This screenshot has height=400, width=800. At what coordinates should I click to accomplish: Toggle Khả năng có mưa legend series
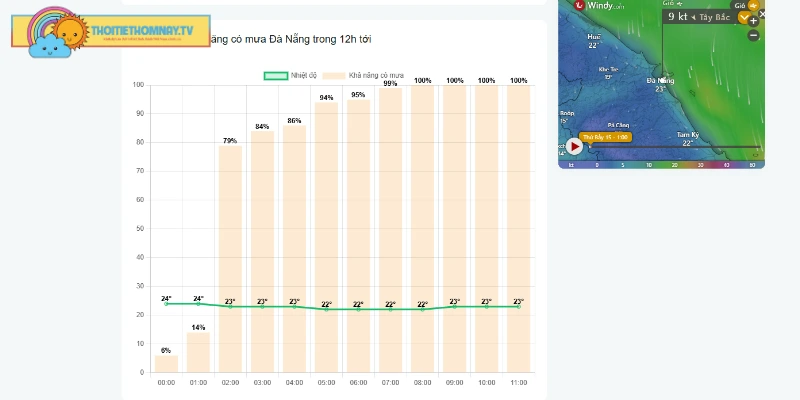point(363,76)
